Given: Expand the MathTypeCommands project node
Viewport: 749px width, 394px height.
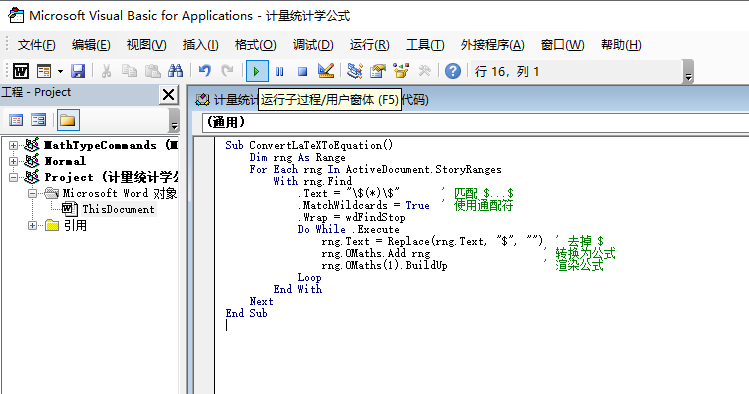Looking at the screenshot, I should [13, 145].
